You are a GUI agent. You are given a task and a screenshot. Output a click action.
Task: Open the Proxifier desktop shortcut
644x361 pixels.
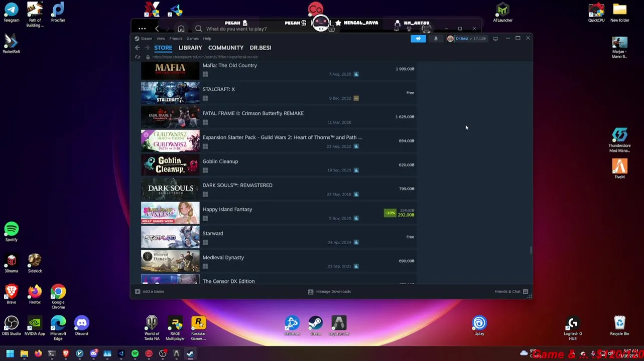[x=58, y=13]
